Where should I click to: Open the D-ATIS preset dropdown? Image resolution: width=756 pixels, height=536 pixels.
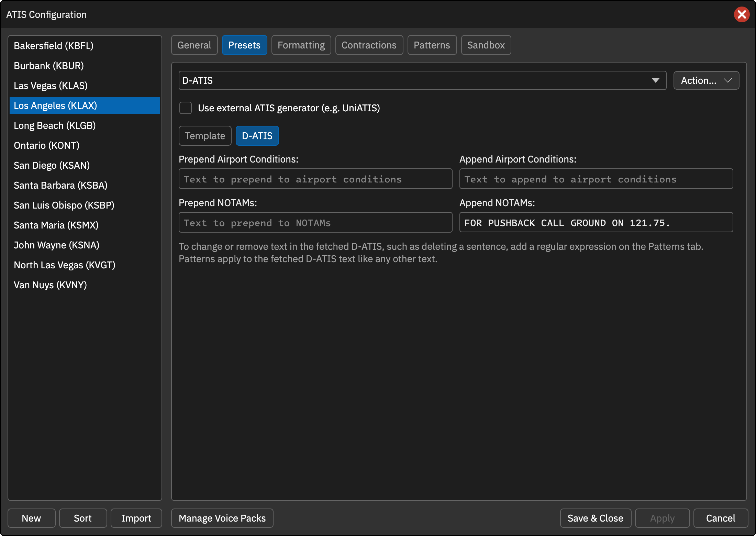pyautogui.click(x=422, y=80)
